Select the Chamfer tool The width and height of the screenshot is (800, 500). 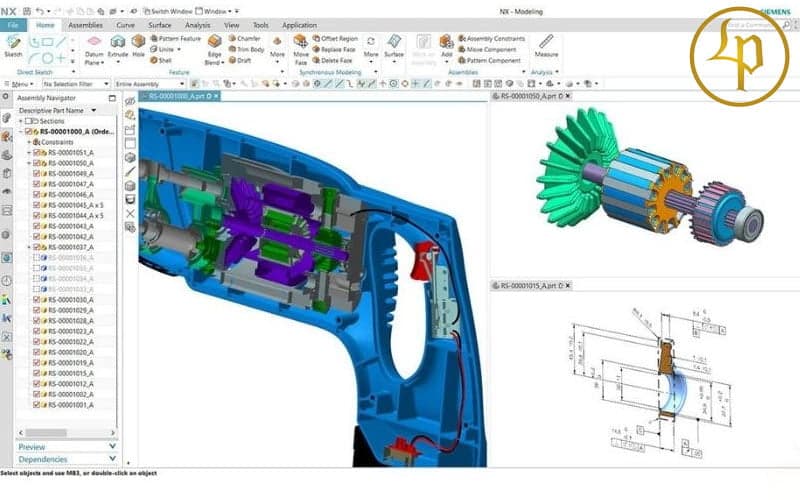coord(245,39)
